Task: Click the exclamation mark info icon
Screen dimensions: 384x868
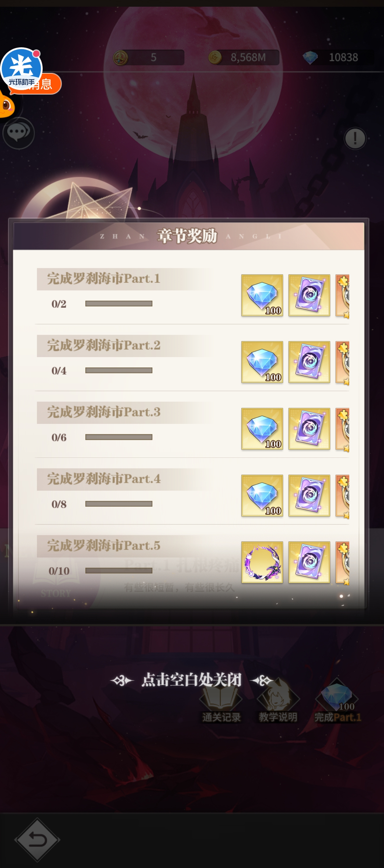Action: [x=355, y=138]
